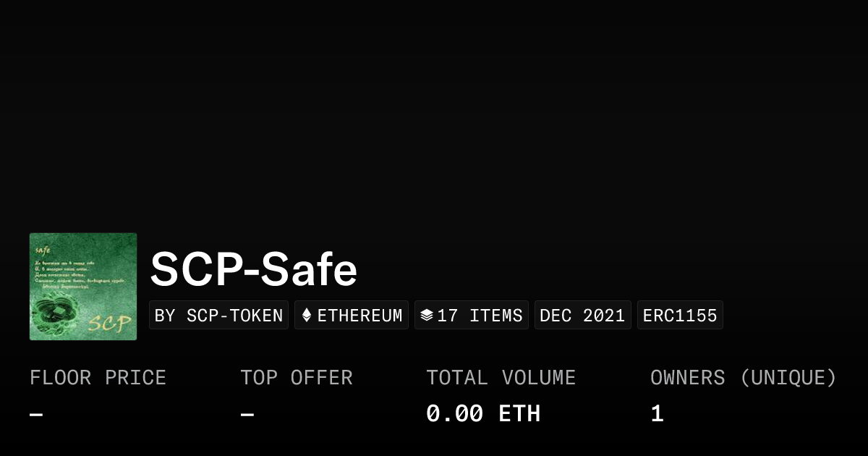The width and height of the screenshot is (868, 456).
Task: Click the TOP OFFER label
Action: click(x=297, y=378)
